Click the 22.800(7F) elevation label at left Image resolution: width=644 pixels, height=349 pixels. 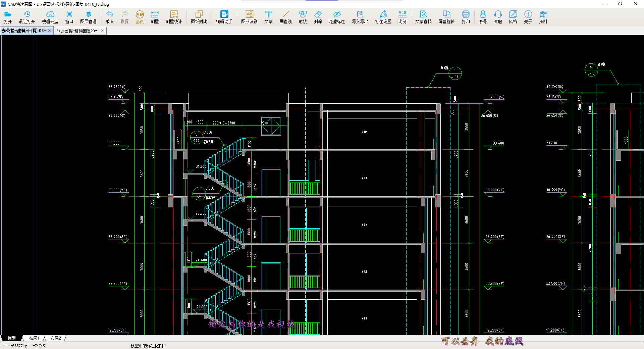[x=117, y=284]
